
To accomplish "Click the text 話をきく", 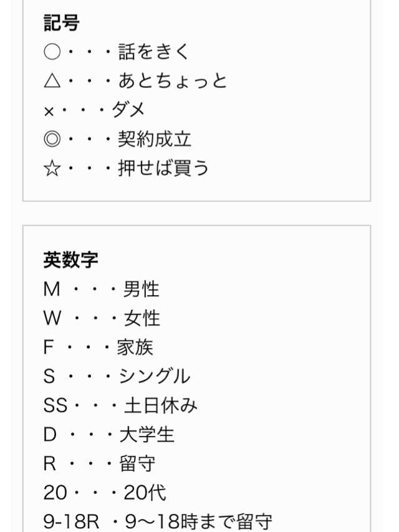I will [x=153, y=52].
